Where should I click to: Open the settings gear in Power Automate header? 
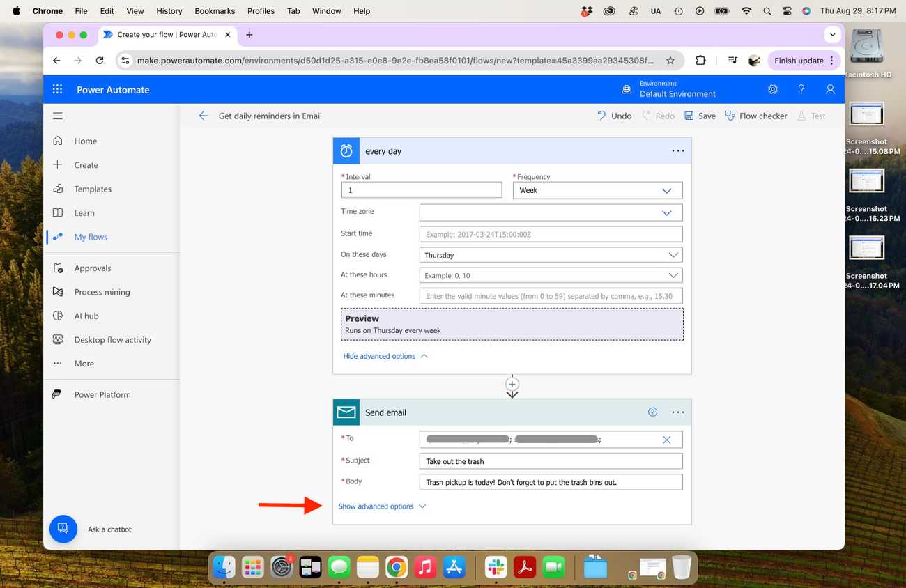(x=773, y=89)
